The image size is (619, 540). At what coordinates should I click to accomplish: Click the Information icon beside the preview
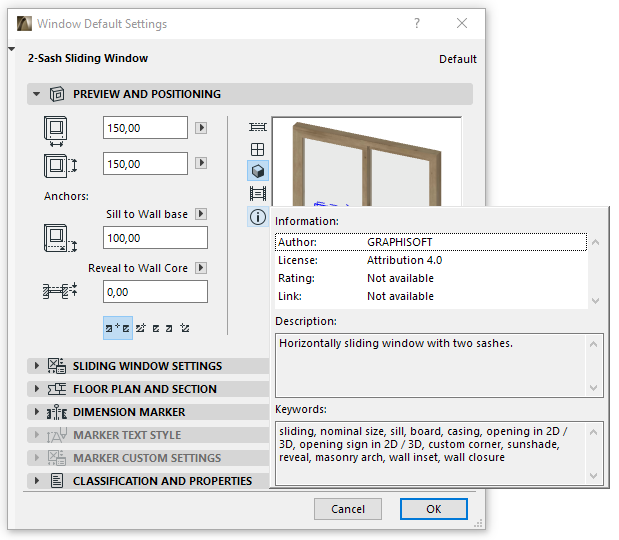click(x=258, y=216)
